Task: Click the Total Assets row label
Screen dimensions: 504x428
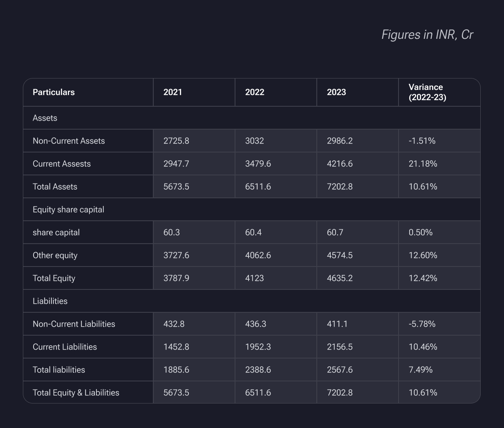Action: coord(55,187)
